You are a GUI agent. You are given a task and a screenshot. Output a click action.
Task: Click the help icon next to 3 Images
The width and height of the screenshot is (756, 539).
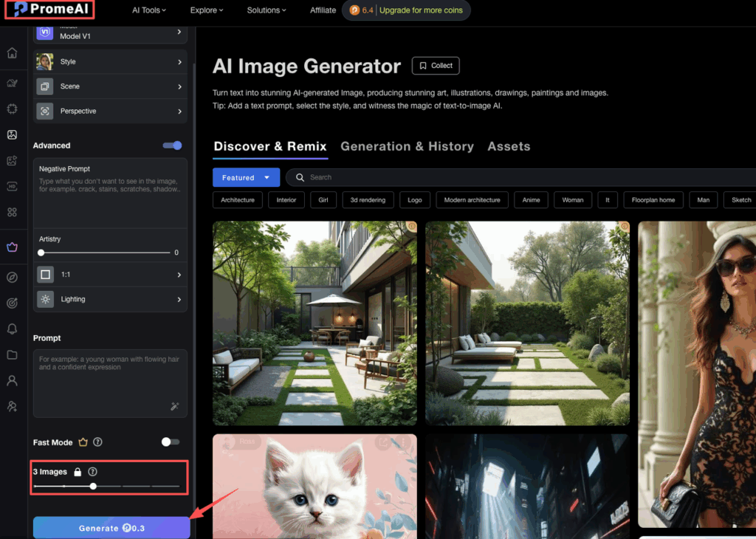(92, 472)
